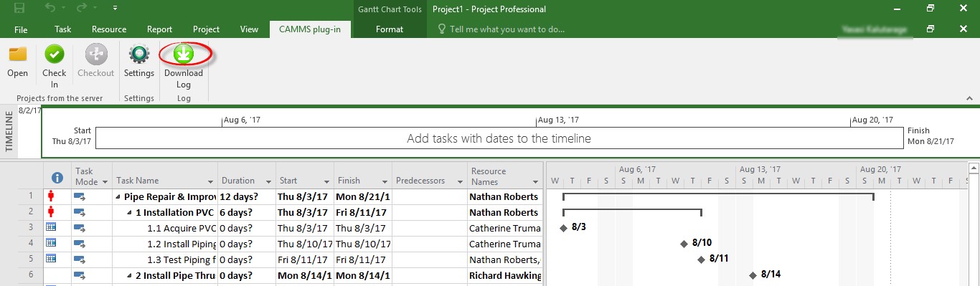Click the info indicator column header icon
Image resolution: width=980 pixels, height=286 pixels.
tap(57, 177)
